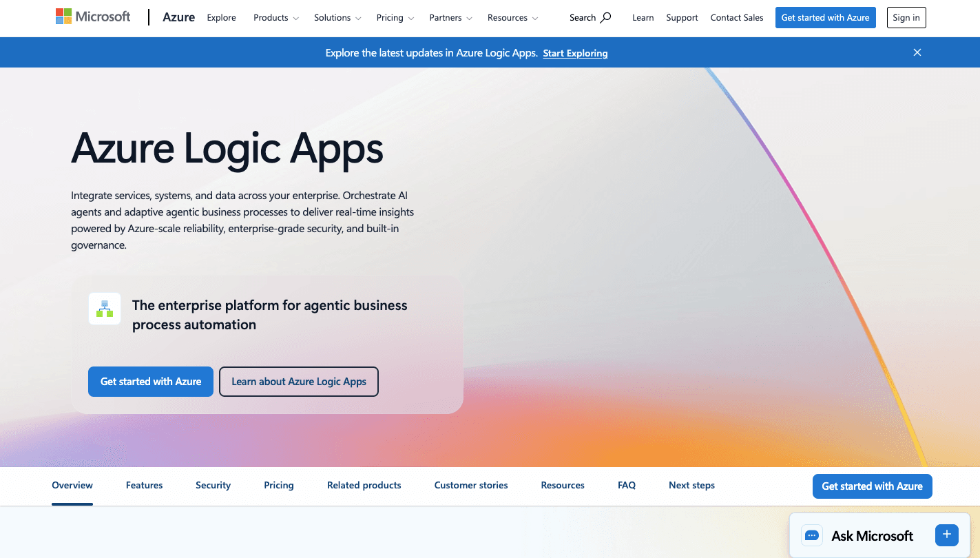Screen dimensions: 980x558
Task: Visit the Contact Sales link
Action: (x=736, y=17)
